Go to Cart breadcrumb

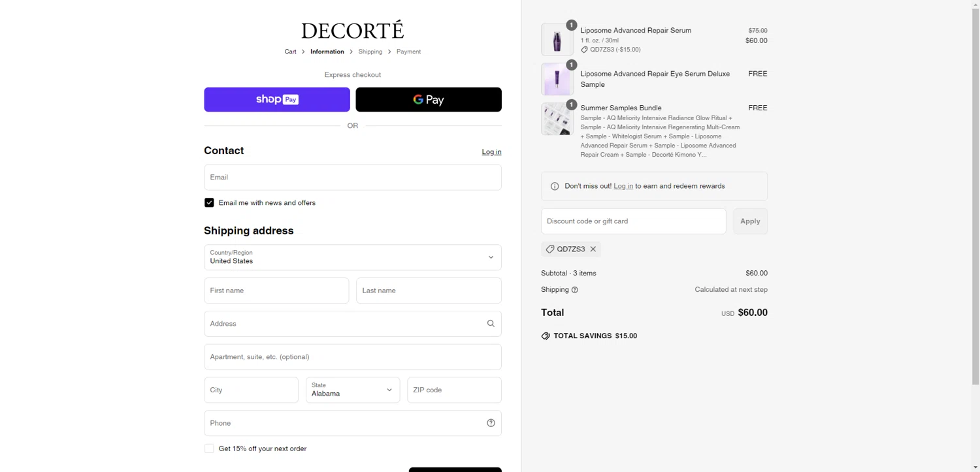pos(290,52)
